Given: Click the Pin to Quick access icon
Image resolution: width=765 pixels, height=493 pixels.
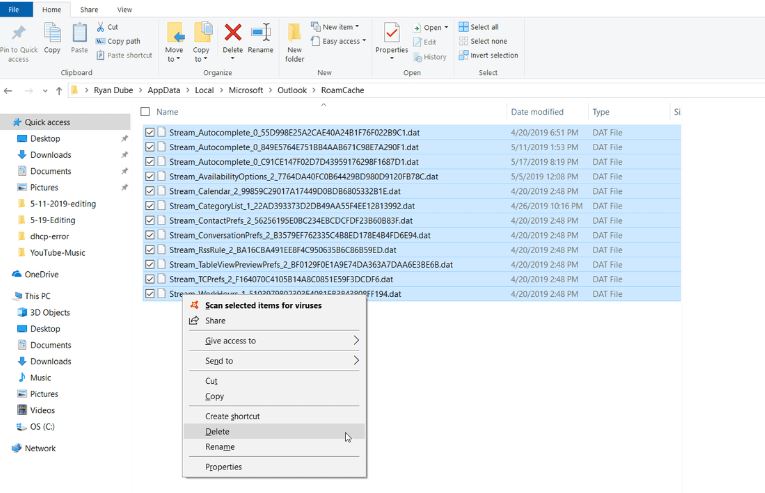Looking at the screenshot, I should point(19,33).
